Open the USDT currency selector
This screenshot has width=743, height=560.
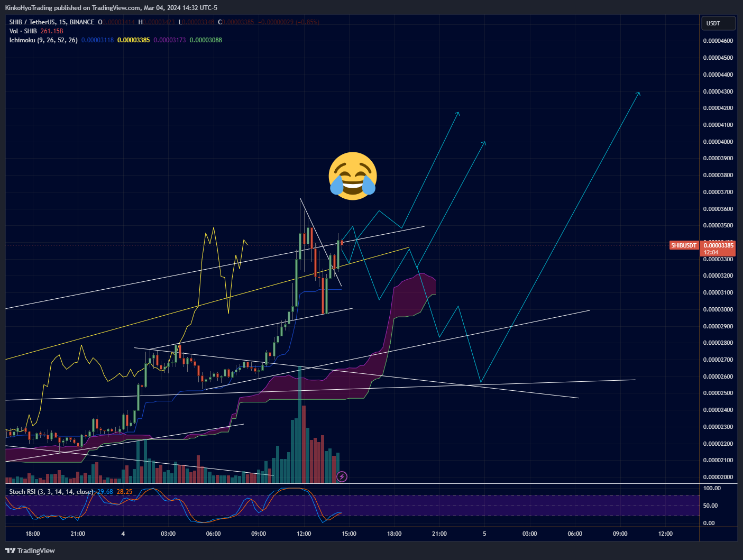[718, 23]
